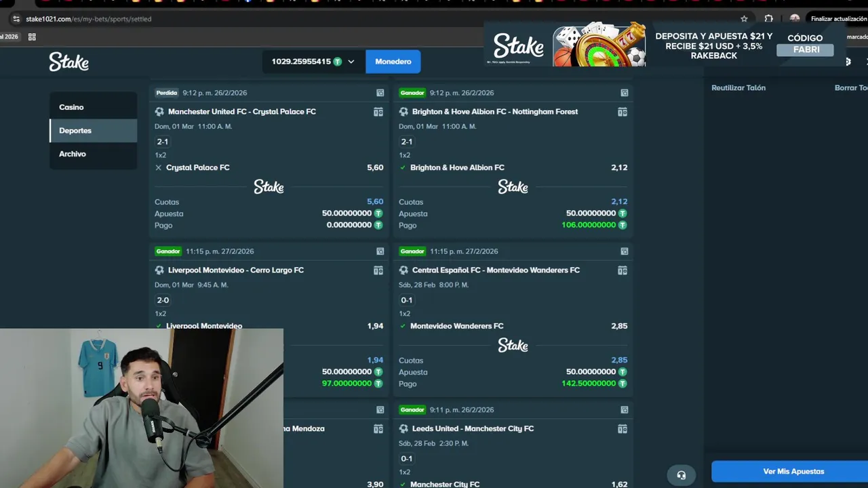The image size is (868, 488).
Task: Open bet slip icon for Manchester United match
Action: (380, 93)
